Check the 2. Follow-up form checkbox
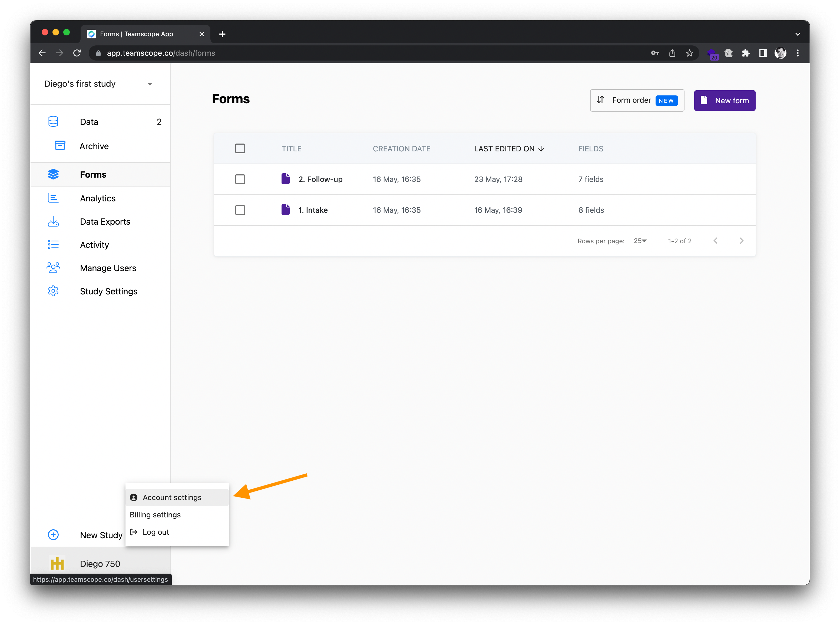The width and height of the screenshot is (840, 625). point(240,179)
